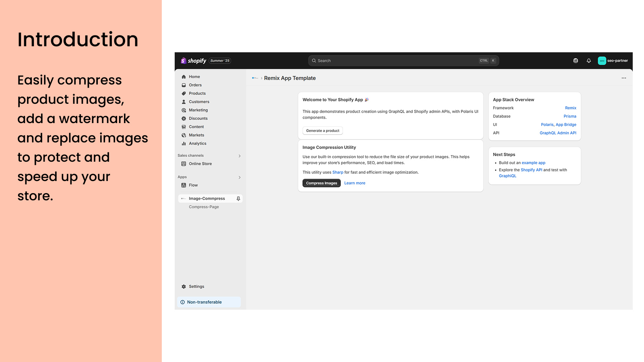Follow the Learn more link
Viewport: 644px width, 362px height.
pyautogui.click(x=355, y=183)
